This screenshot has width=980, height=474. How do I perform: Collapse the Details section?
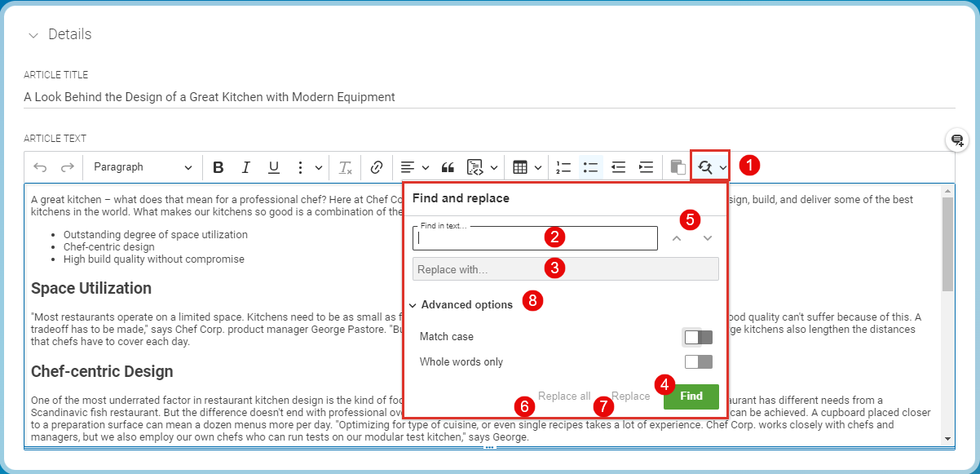click(x=33, y=34)
